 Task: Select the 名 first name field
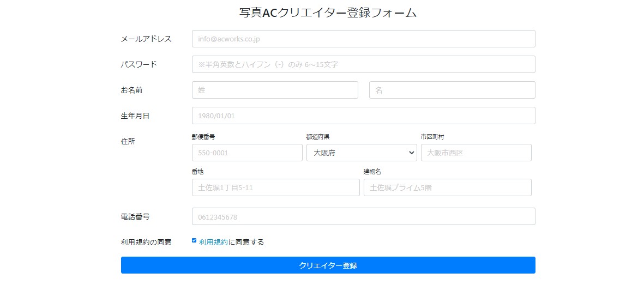coord(452,90)
